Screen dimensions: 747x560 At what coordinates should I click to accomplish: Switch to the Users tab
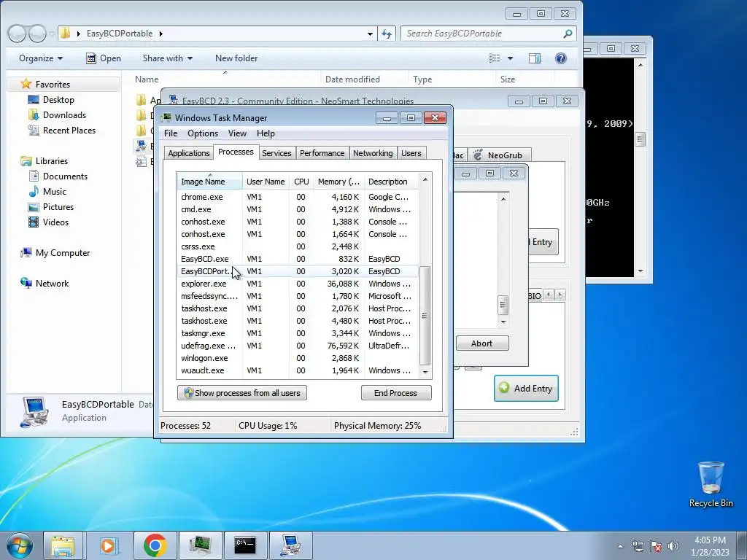411,153
